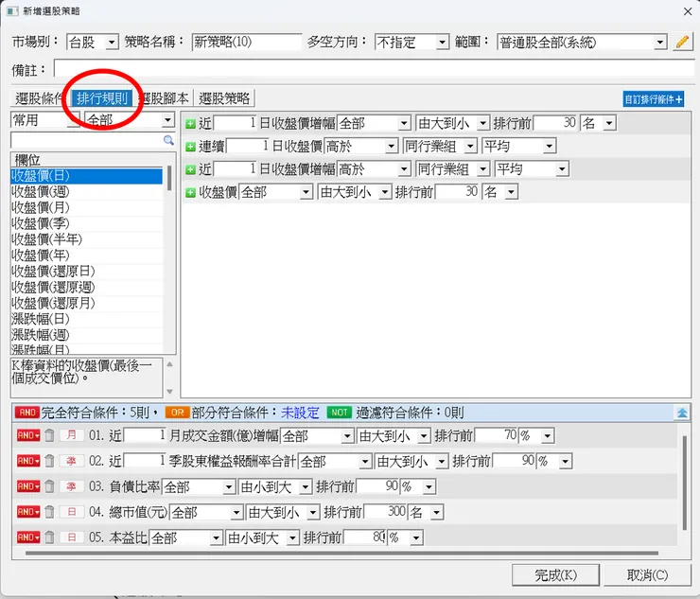Viewport: 700px width, 599px height.
Task: Switch to the 選股策略 tab
Action: click(x=224, y=98)
